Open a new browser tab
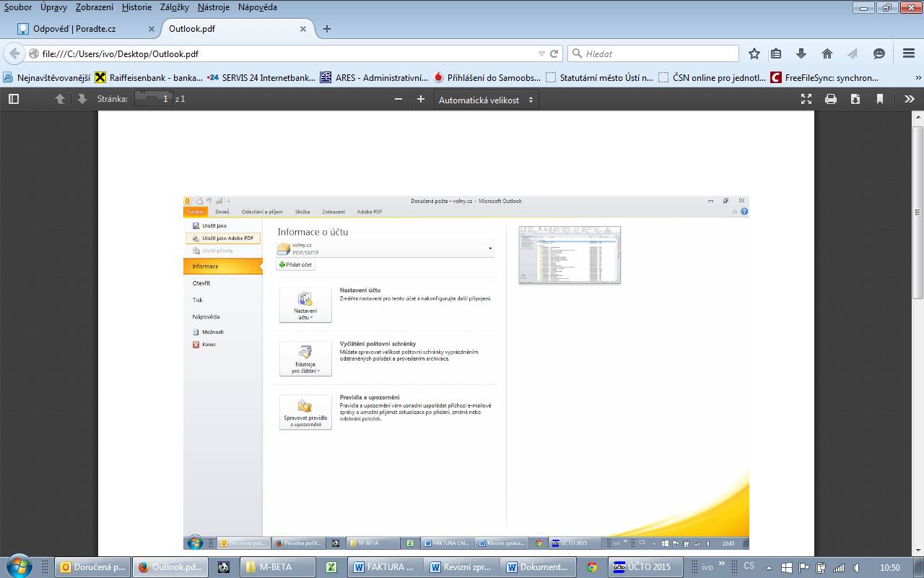 click(x=327, y=29)
